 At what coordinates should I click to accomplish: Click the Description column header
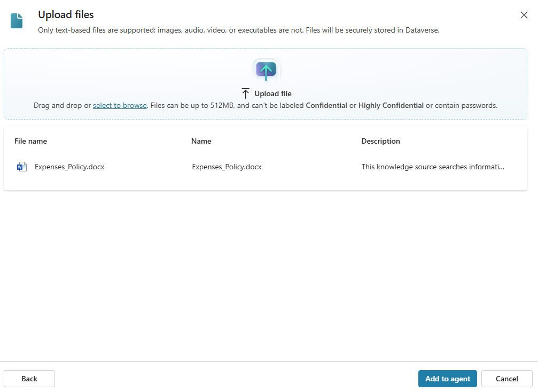(380, 141)
